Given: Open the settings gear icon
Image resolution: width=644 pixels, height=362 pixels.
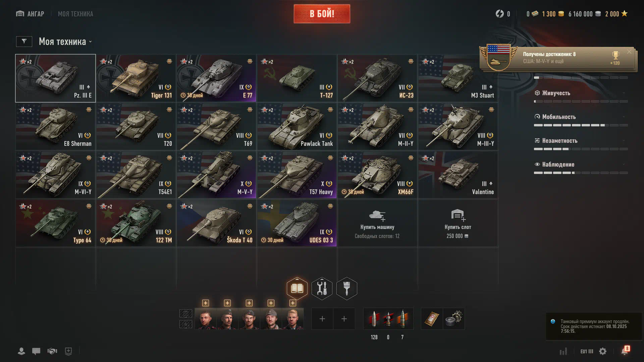Looking at the screenshot, I should click(603, 351).
